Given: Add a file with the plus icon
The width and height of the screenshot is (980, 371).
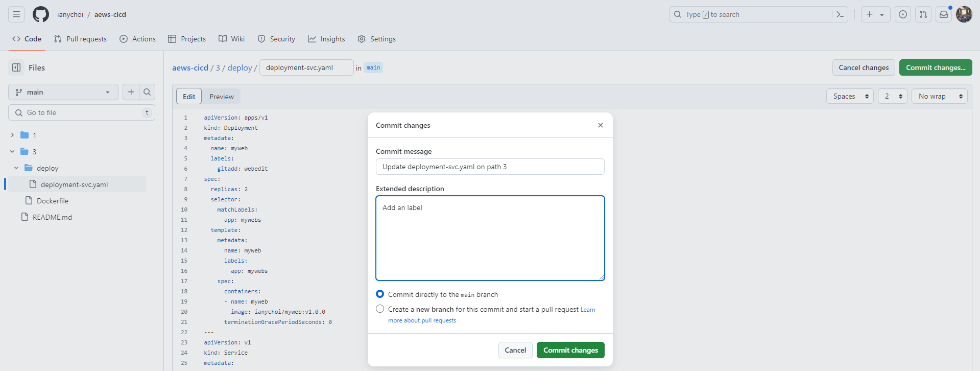Looking at the screenshot, I should pyautogui.click(x=131, y=92).
